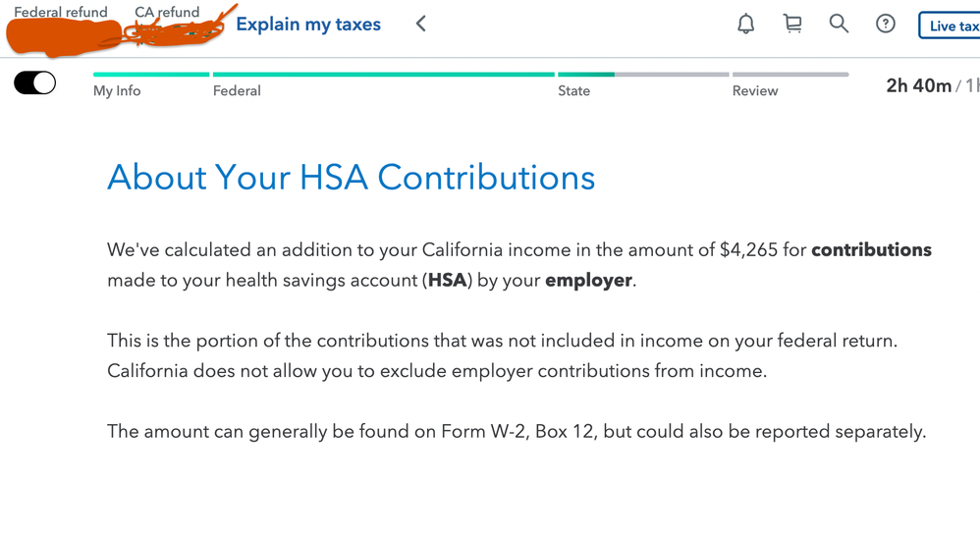Viewport: 980px width, 533px height.
Task: Toggle the black switch beside My Info
Action: (x=35, y=82)
